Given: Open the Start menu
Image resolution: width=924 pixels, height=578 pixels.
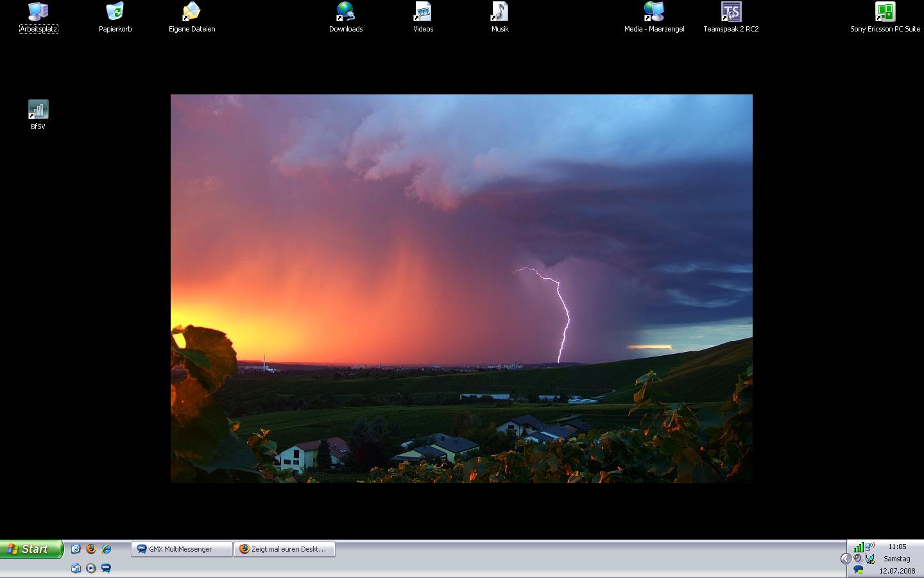Looking at the screenshot, I should [x=31, y=549].
